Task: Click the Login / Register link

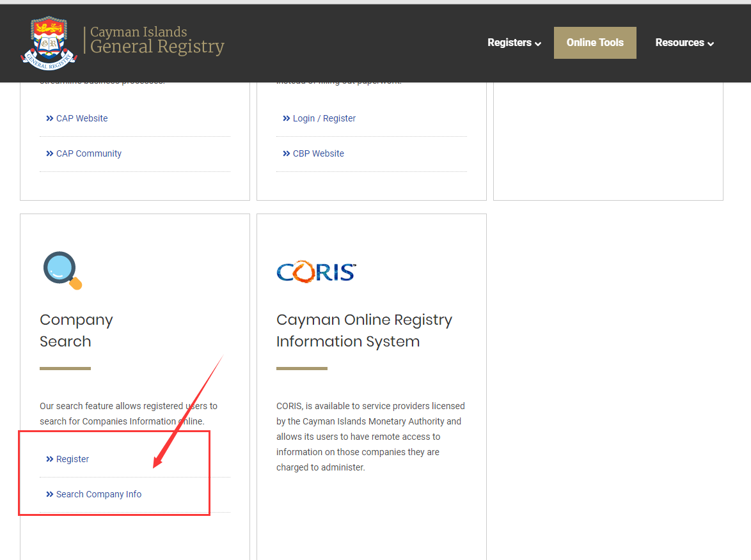Action: tap(324, 118)
